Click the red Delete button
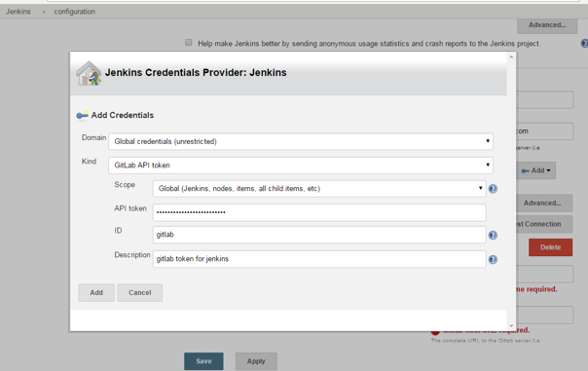 (x=550, y=247)
